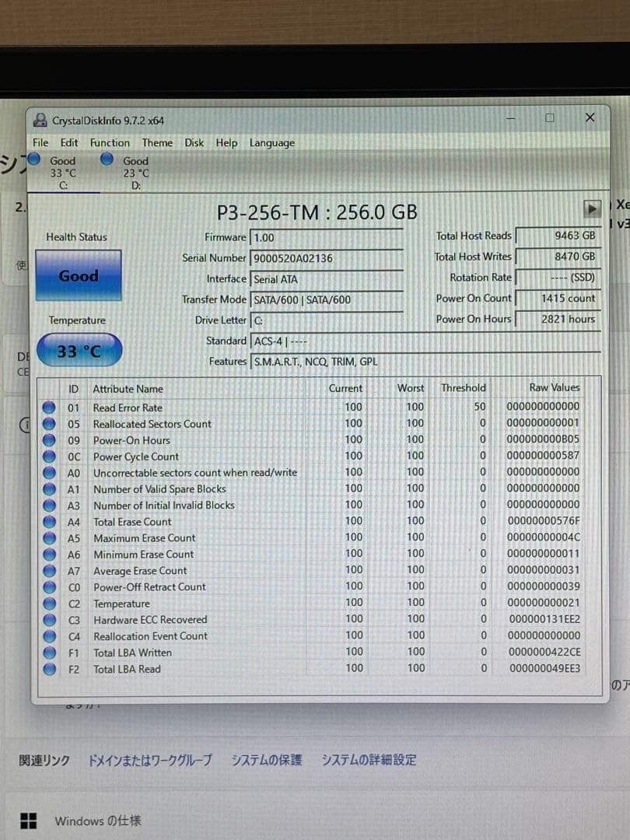This screenshot has width=630, height=840.
Task: Open the Theme menu
Action: pyautogui.click(x=157, y=142)
